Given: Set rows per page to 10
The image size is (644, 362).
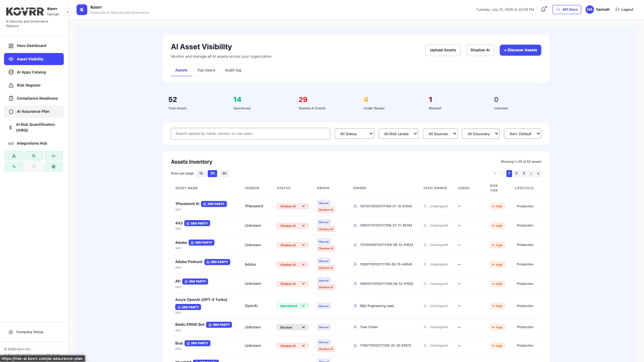Looking at the screenshot, I should [x=201, y=173].
